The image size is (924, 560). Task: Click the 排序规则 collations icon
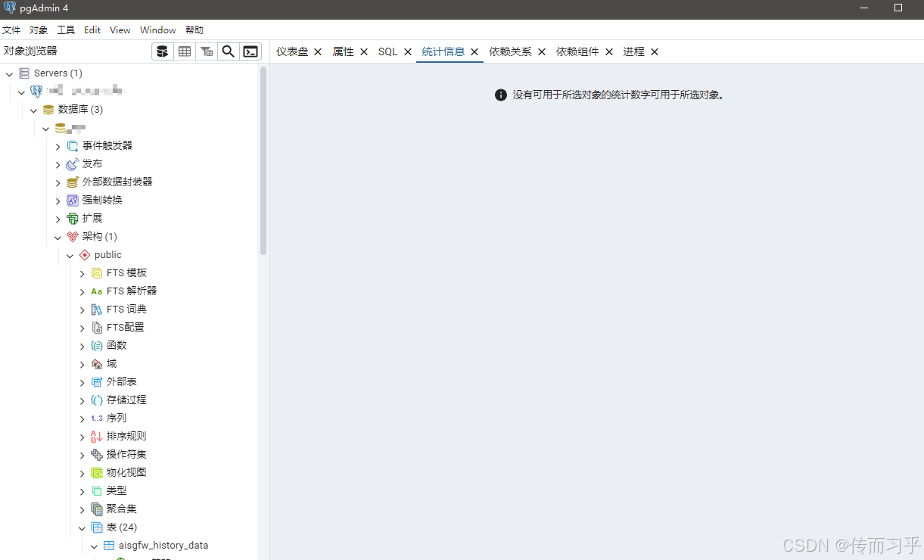(97, 437)
